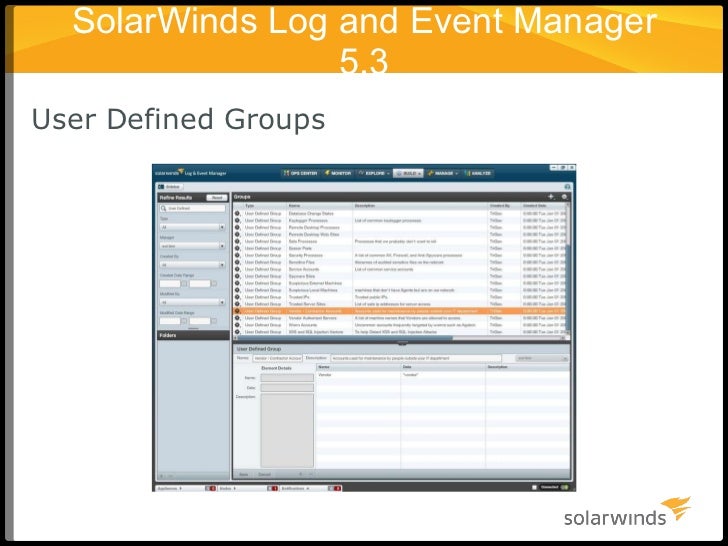Click the Element Details Description box
This screenshot has width=728, height=546.
pyautogui.click(x=287, y=430)
